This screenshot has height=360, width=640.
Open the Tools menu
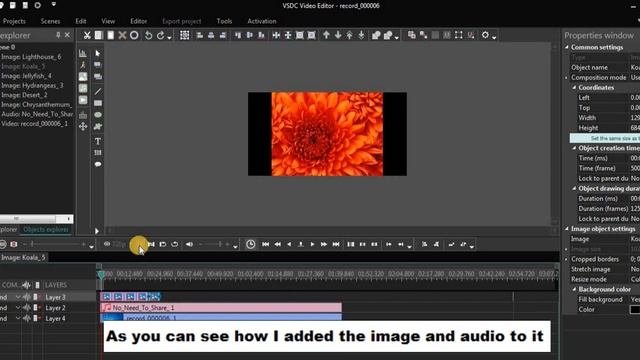(x=224, y=21)
